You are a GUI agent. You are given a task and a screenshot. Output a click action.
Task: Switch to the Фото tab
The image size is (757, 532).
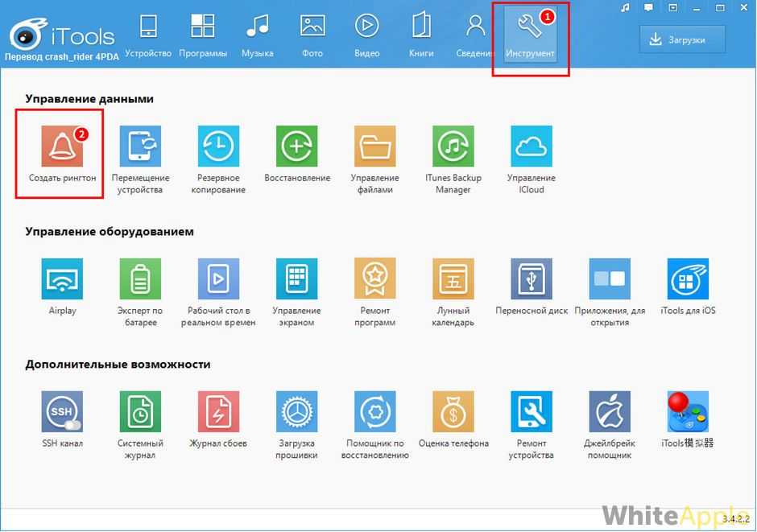pos(312,35)
